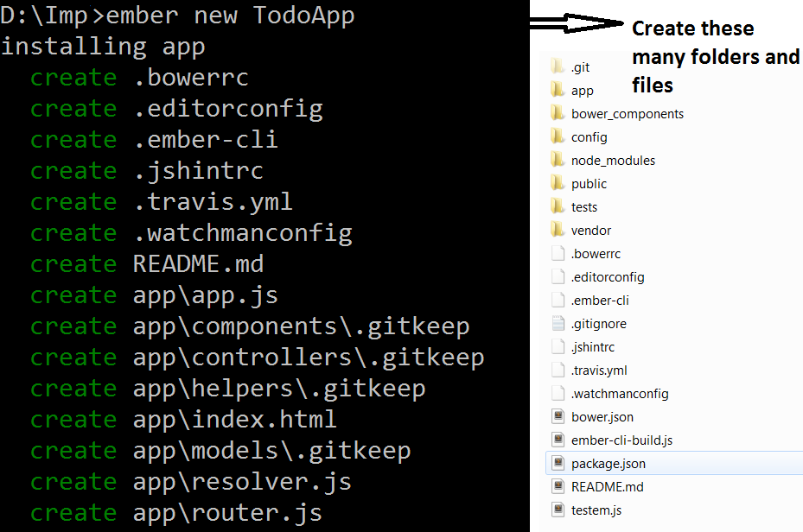Screen dimensions: 803x532
Task: Select the file name .watchmanconfig in explorer
Action: point(620,394)
